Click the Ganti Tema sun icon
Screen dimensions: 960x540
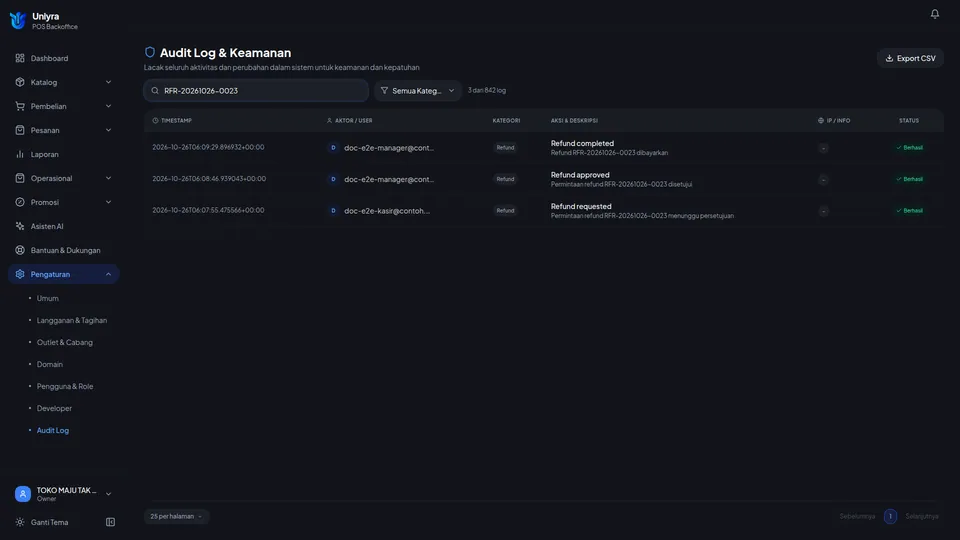point(20,522)
